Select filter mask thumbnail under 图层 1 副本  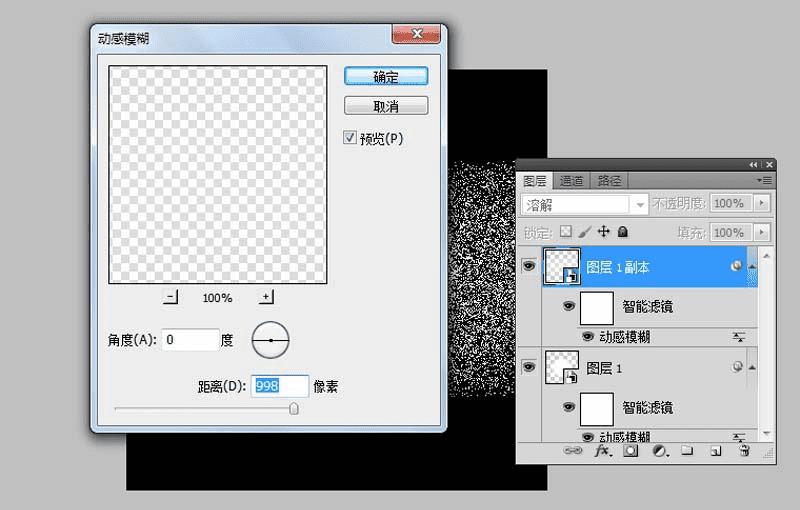click(x=596, y=308)
